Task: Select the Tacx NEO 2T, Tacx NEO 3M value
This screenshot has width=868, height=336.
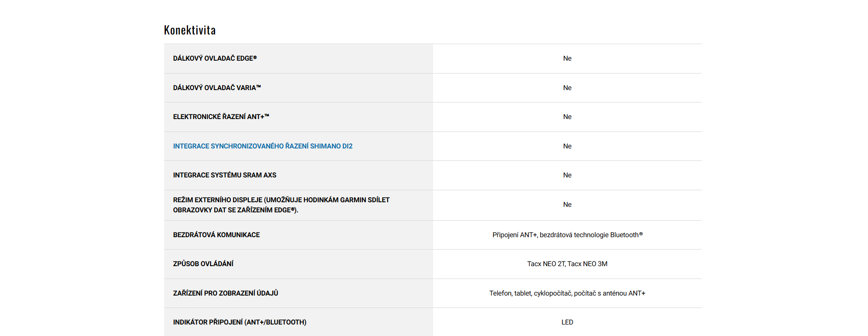Action: 567,264
